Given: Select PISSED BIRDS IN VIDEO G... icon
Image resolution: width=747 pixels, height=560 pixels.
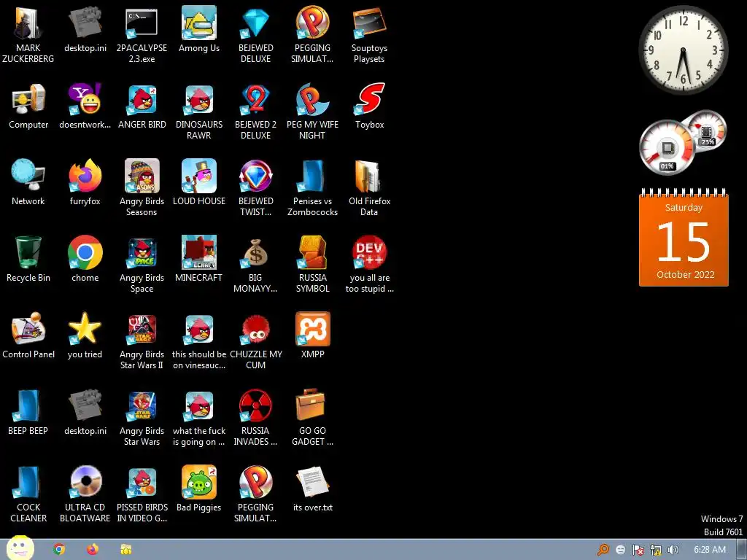Looking at the screenshot, I should click(142, 483).
